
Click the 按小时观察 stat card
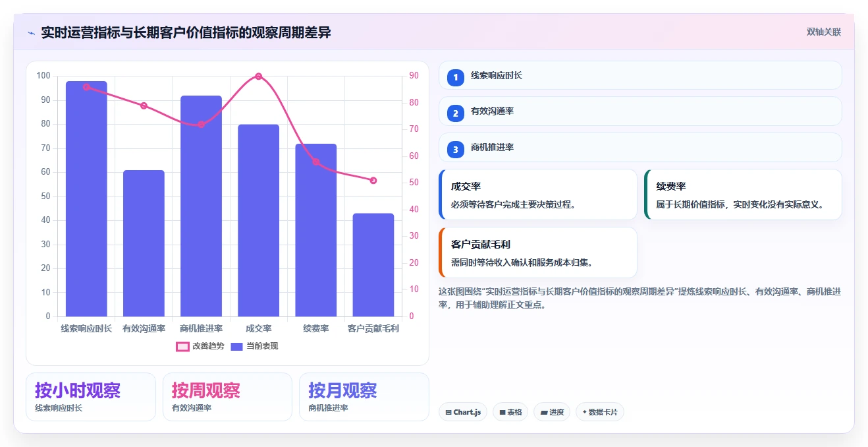point(91,397)
